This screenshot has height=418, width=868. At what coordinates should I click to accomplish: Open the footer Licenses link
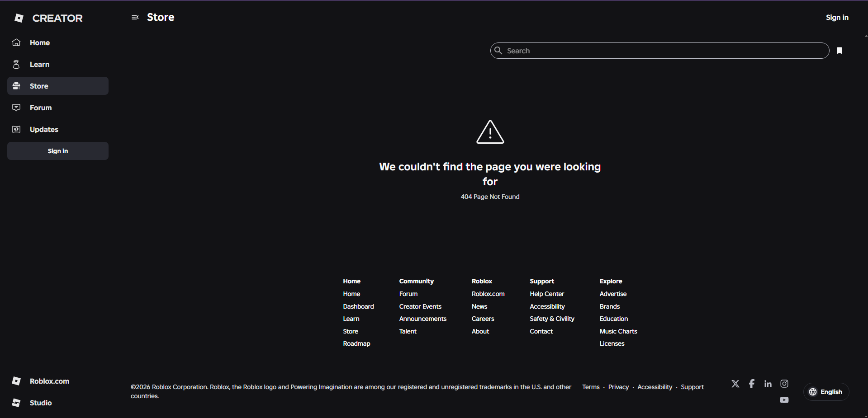pos(612,343)
